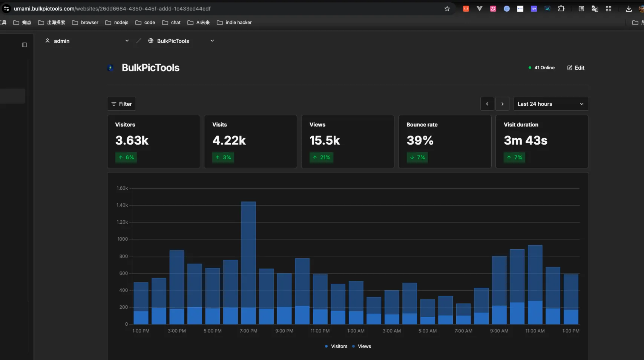644x360 pixels.
Task: Click the 41 Online indicator
Action: (541, 68)
